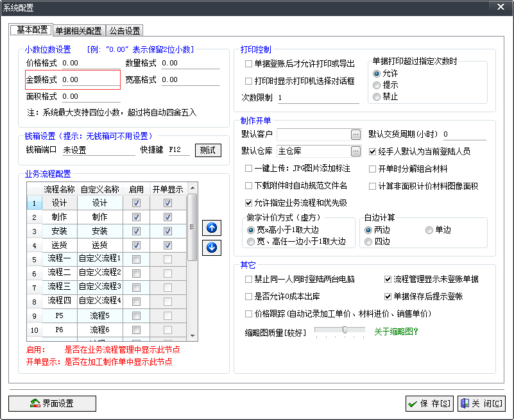Click the 关闭 close button at bottom
The height and width of the screenshot is (420, 514).
(481, 403)
